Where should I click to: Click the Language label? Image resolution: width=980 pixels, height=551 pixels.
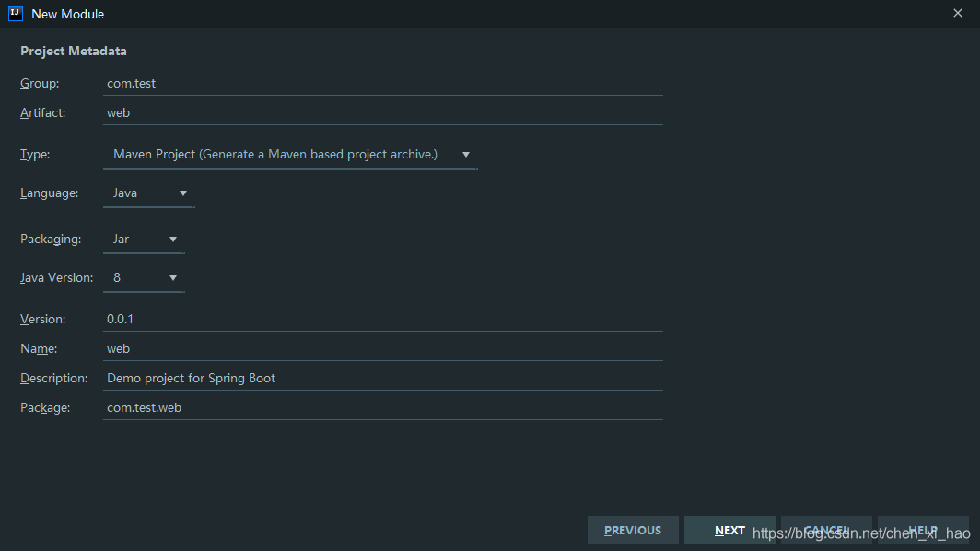click(x=50, y=193)
